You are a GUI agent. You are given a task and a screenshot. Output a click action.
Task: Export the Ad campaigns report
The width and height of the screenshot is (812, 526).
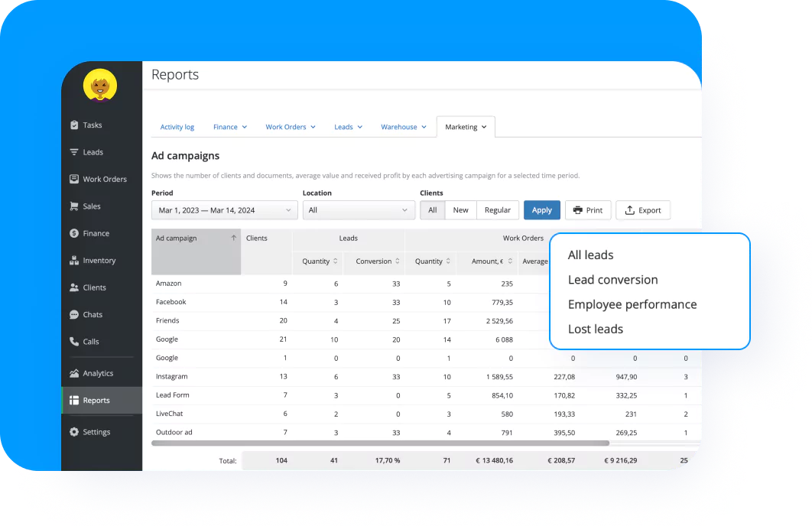point(642,209)
